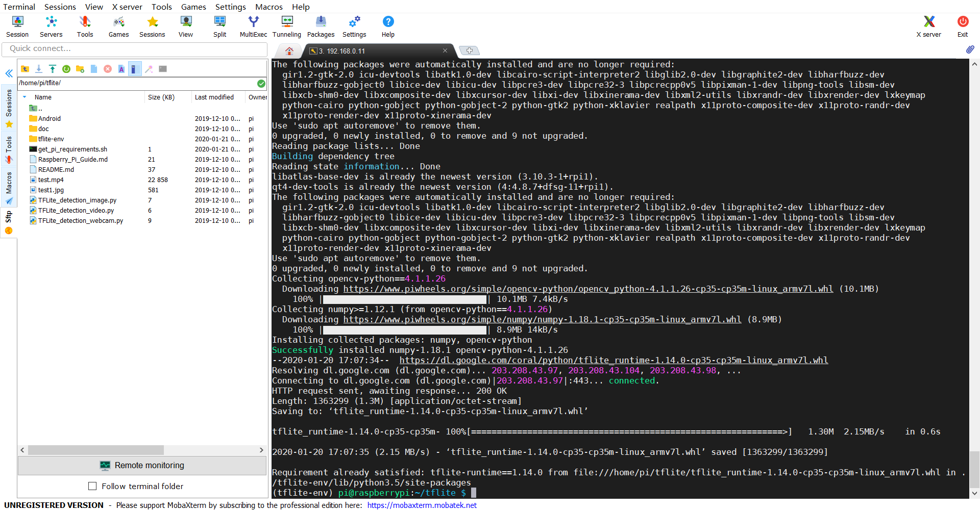Click the Help question mark icon
The height and width of the screenshot is (511, 980).
[x=388, y=27]
